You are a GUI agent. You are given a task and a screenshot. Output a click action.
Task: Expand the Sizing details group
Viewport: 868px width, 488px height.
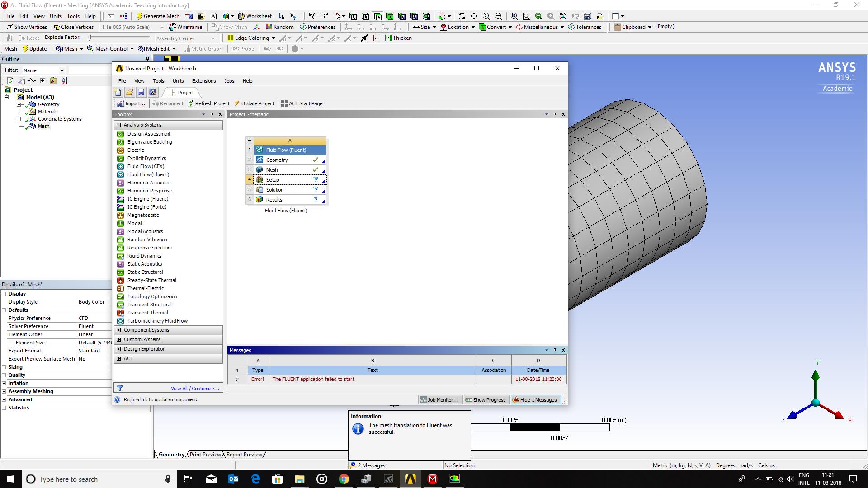[4, 367]
